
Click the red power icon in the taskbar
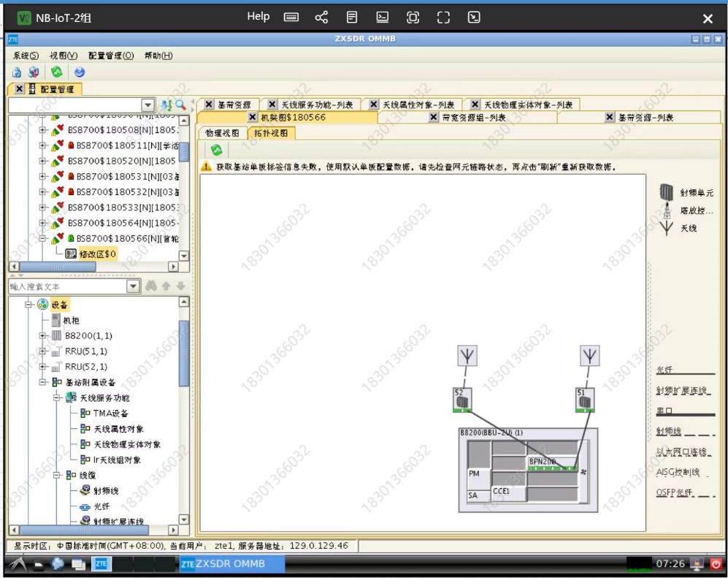click(716, 564)
